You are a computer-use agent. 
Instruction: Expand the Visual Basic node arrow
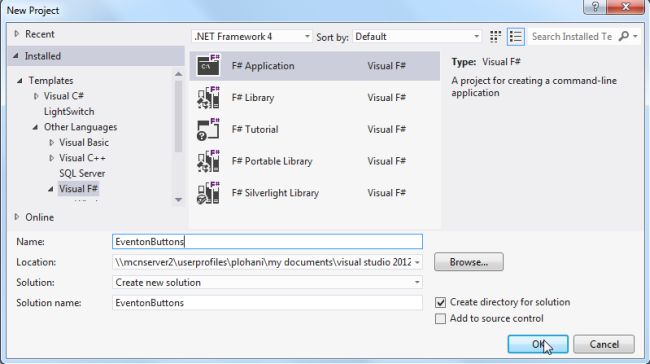pos(51,143)
